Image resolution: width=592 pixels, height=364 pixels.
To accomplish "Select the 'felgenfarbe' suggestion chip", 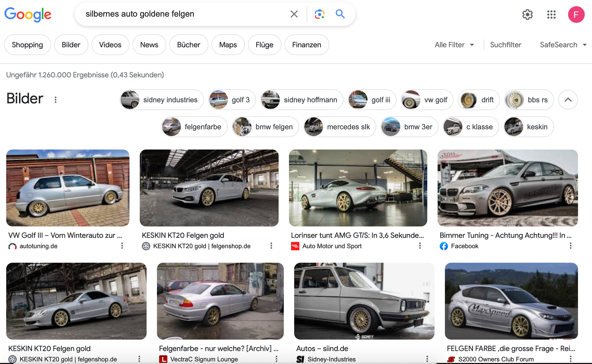I will 194,127.
